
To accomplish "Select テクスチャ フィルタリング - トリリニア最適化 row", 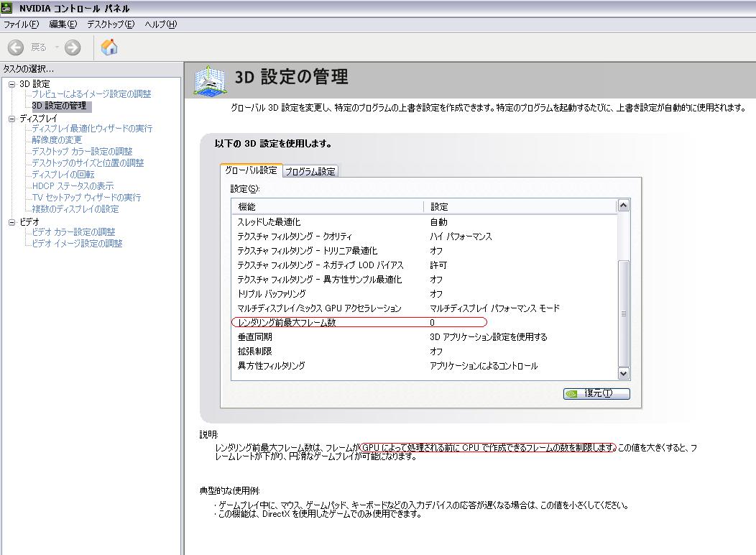I will [424, 251].
